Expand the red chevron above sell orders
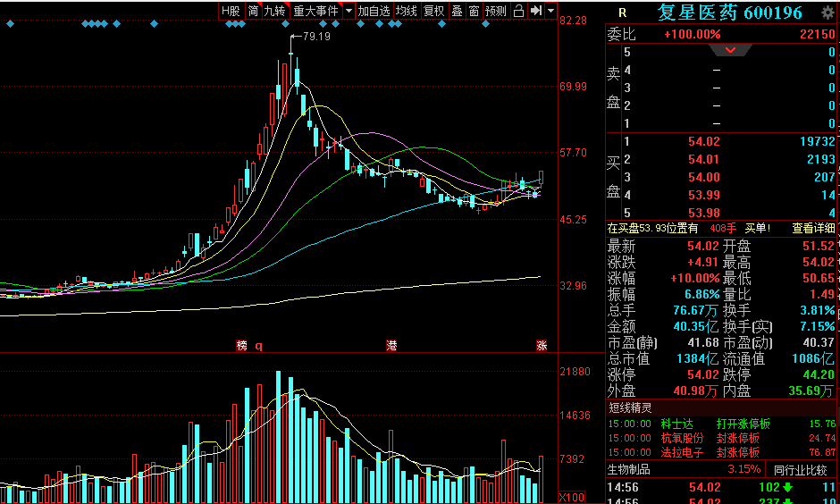The height and width of the screenshot is (504, 840). pyautogui.click(x=730, y=50)
